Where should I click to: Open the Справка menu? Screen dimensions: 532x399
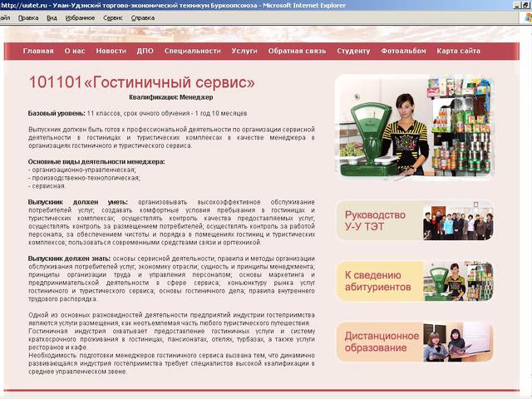(143, 18)
